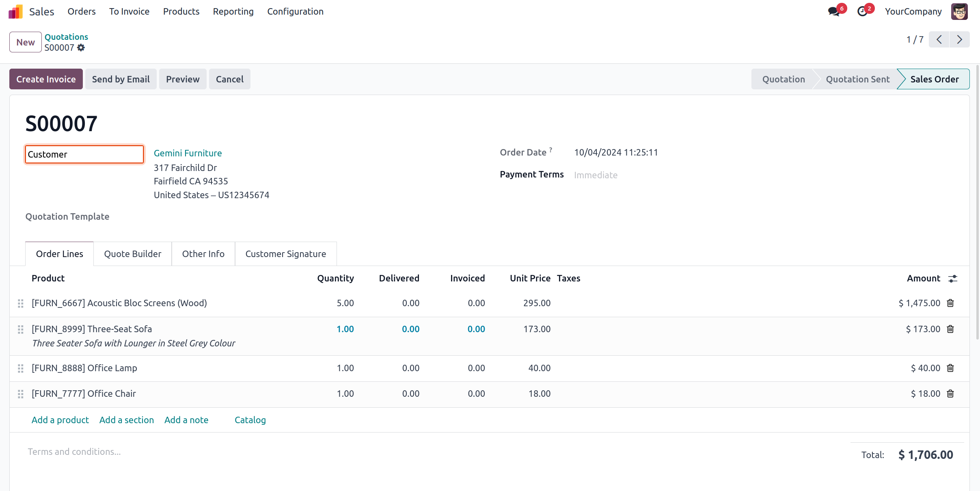Delete the Three-Seat Sofa line
This screenshot has width=980, height=491.
pyautogui.click(x=950, y=329)
